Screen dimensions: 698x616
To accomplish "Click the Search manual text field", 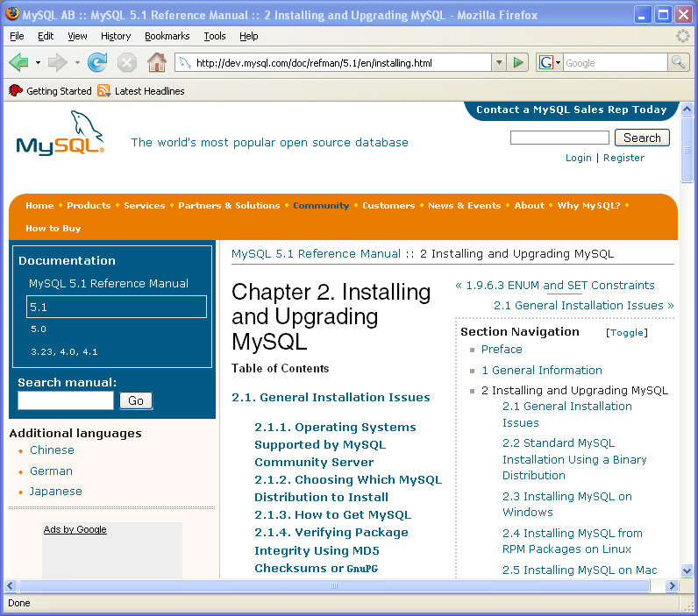I will pos(66,400).
